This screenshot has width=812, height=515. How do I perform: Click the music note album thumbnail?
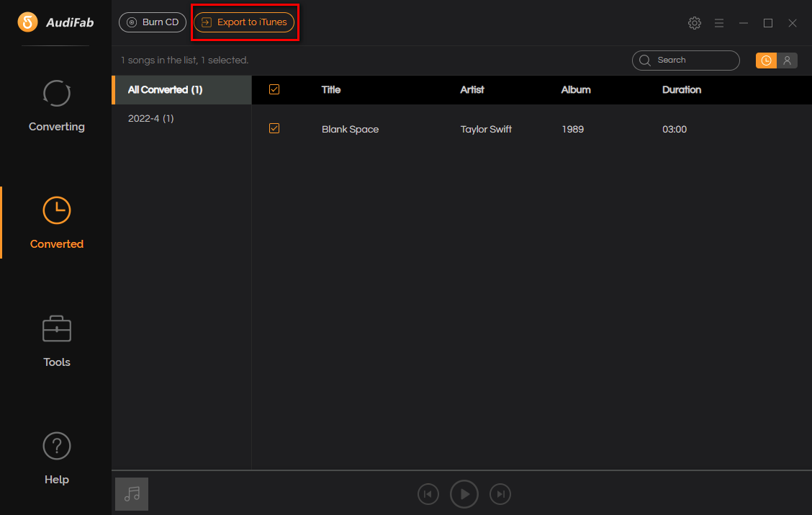pos(132,494)
